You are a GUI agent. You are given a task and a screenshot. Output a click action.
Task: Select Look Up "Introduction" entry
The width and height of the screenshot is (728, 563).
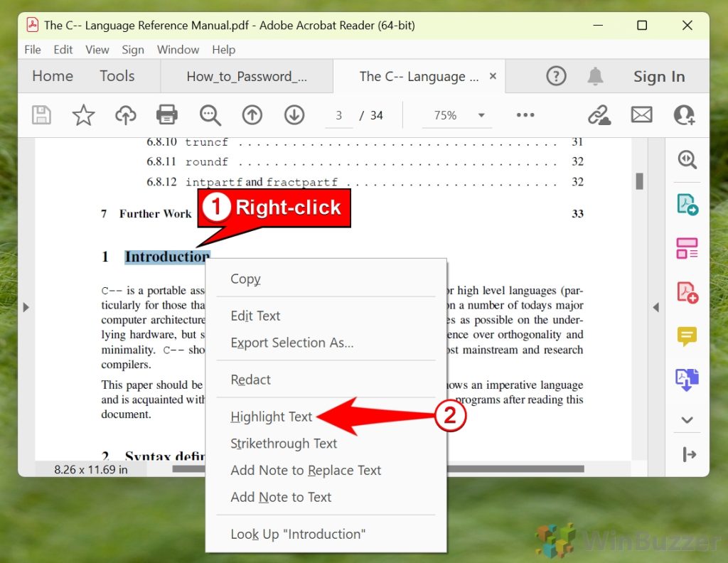click(x=326, y=535)
